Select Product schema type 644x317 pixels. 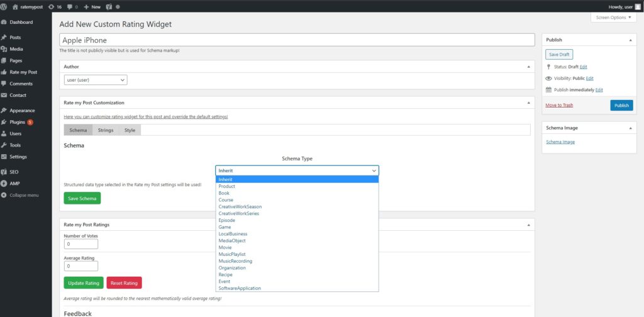click(x=297, y=186)
